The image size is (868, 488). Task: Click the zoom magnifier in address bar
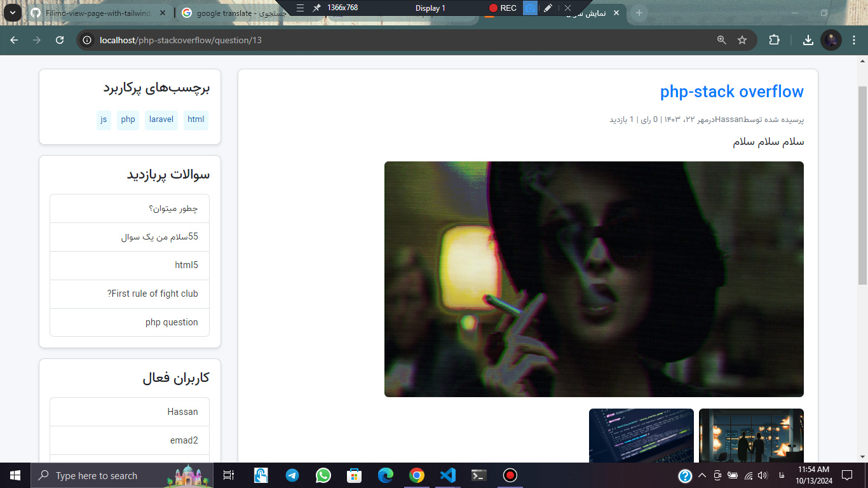[721, 40]
